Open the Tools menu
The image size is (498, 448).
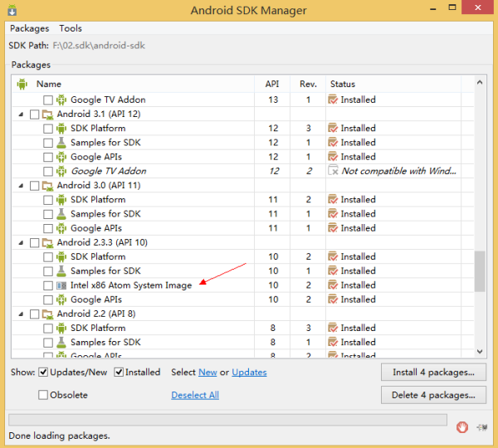click(x=71, y=28)
